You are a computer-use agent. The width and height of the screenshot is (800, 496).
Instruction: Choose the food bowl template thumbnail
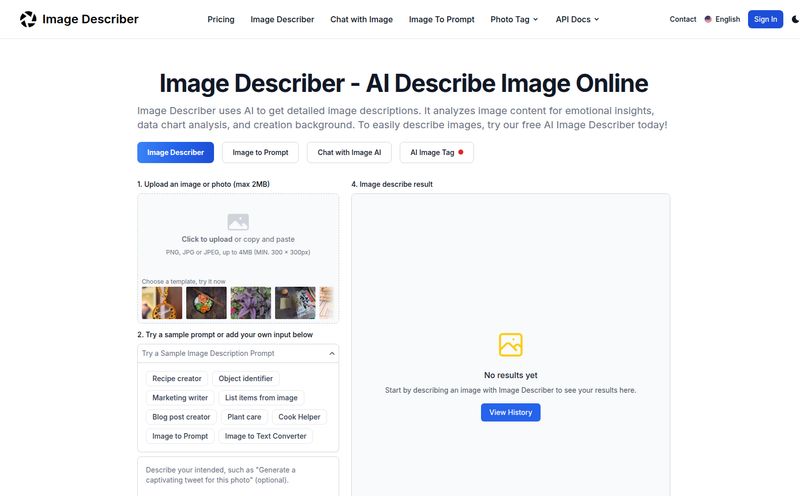pos(206,303)
